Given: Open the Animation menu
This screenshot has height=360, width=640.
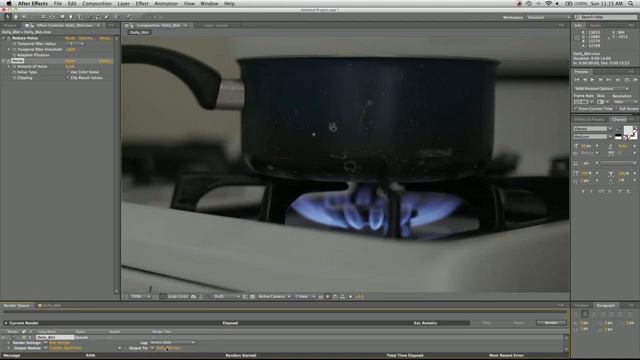Looking at the screenshot, I should click(x=166, y=3).
